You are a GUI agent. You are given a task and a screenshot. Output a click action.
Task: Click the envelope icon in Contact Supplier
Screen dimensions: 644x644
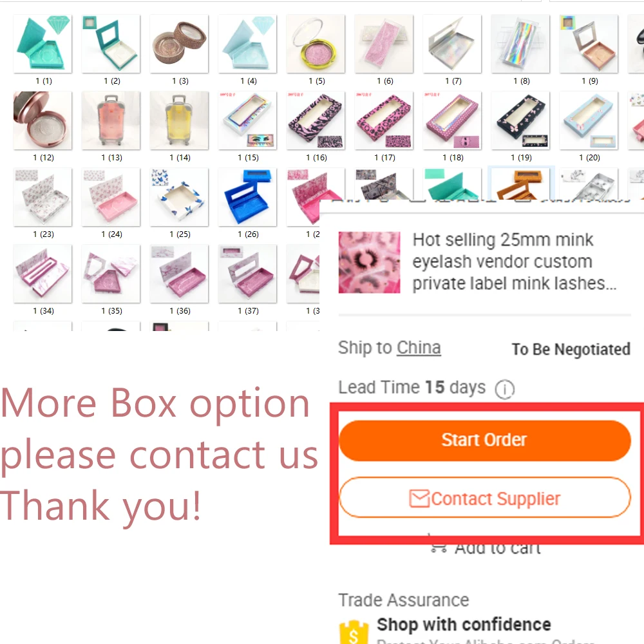coord(419,498)
